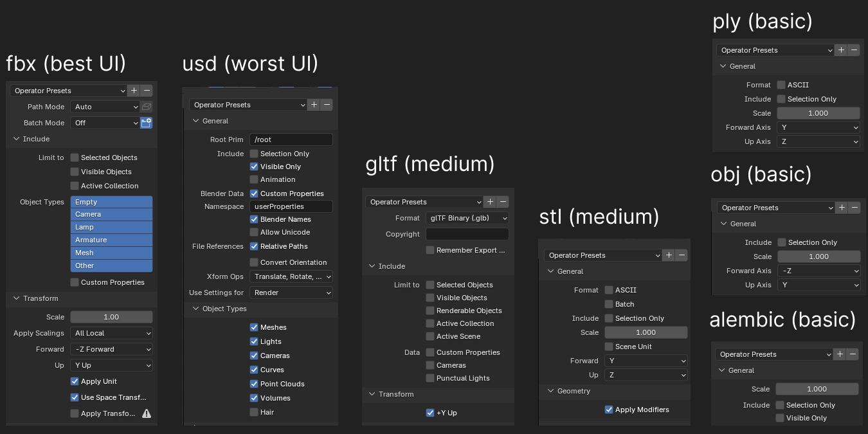Click the usd Root Prim text field
The height and width of the screenshot is (434, 868).
coord(291,140)
